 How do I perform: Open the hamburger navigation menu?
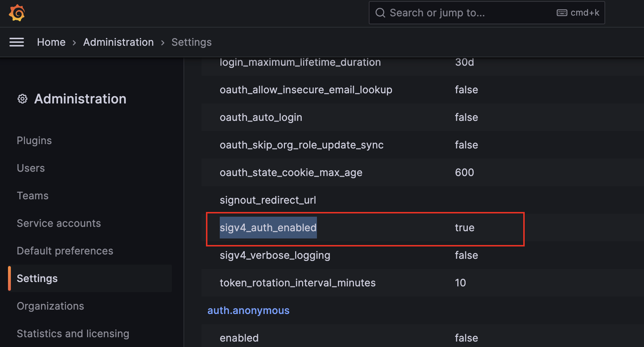coord(17,42)
